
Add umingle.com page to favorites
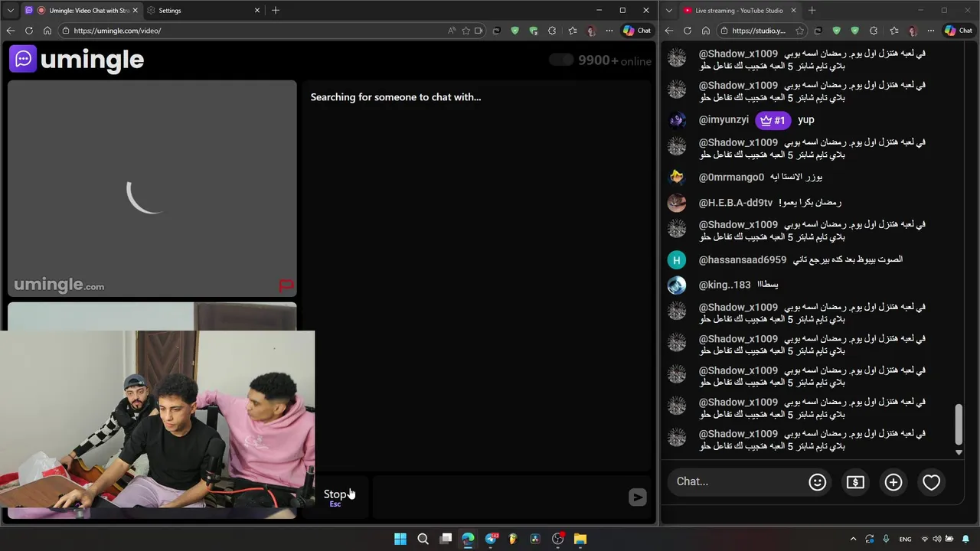pyautogui.click(x=465, y=31)
